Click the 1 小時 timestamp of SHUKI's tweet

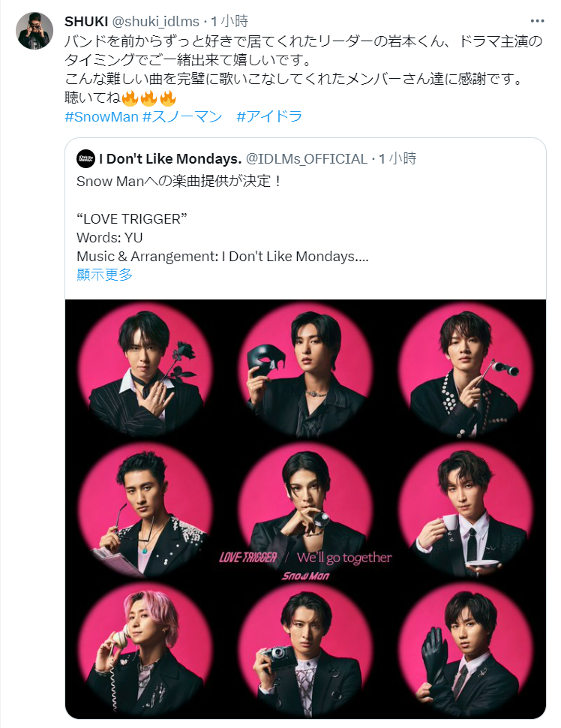tap(229, 21)
